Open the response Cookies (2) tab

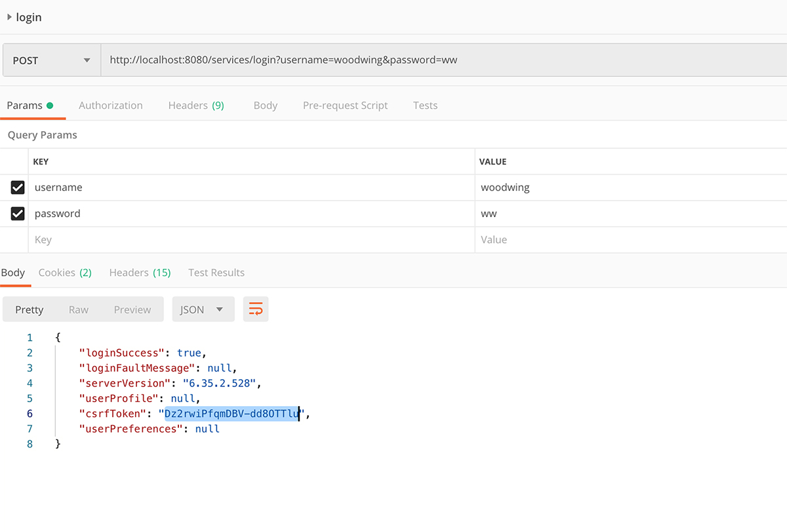click(x=65, y=273)
